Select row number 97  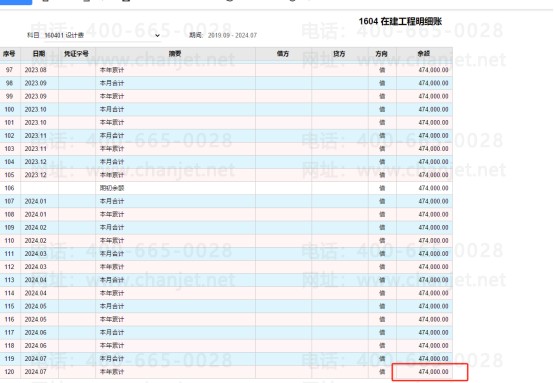[10, 70]
